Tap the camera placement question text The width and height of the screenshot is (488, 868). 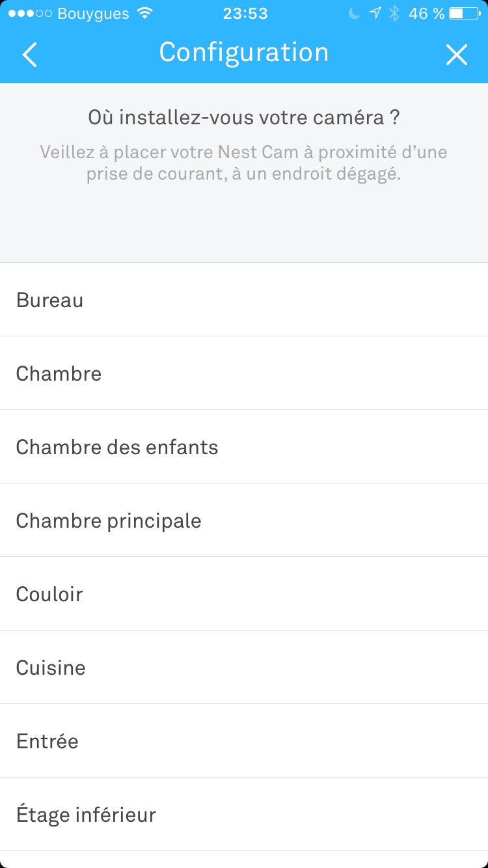tap(244, 118)
